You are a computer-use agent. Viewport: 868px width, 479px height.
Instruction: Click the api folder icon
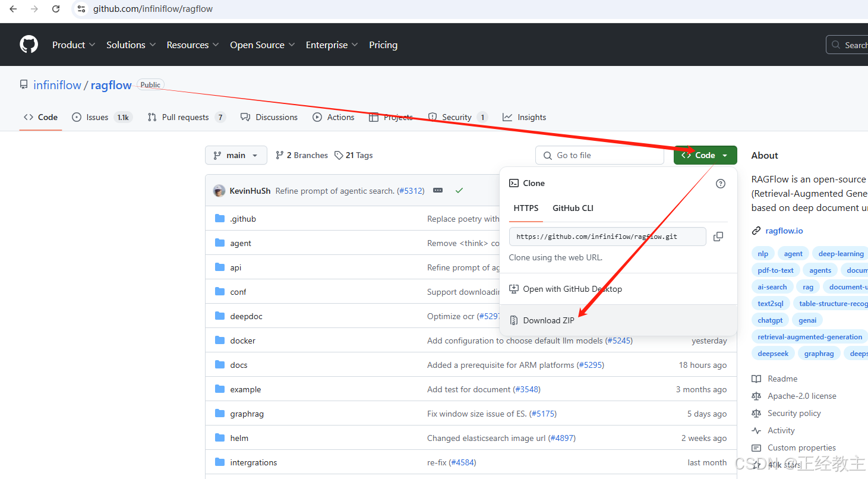point(220,267)
